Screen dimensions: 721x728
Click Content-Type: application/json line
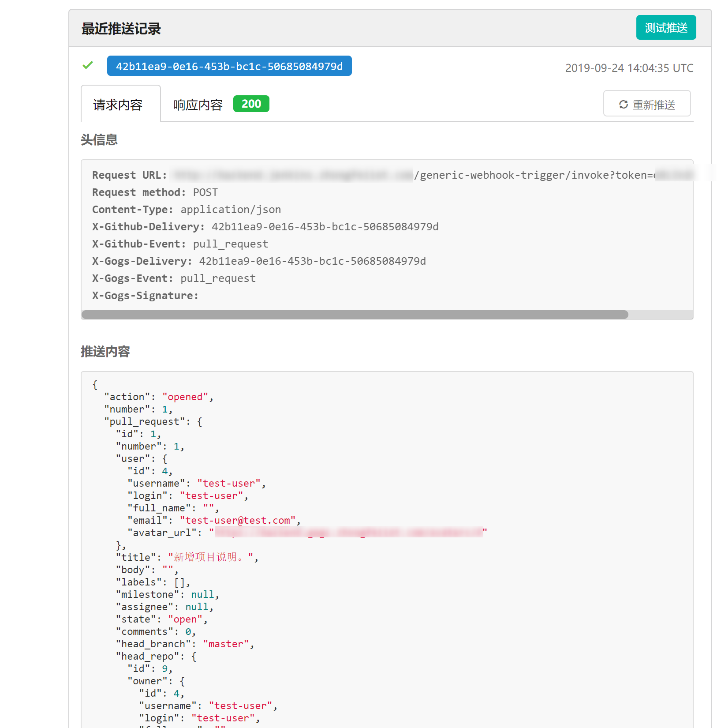tap(187, 210)
